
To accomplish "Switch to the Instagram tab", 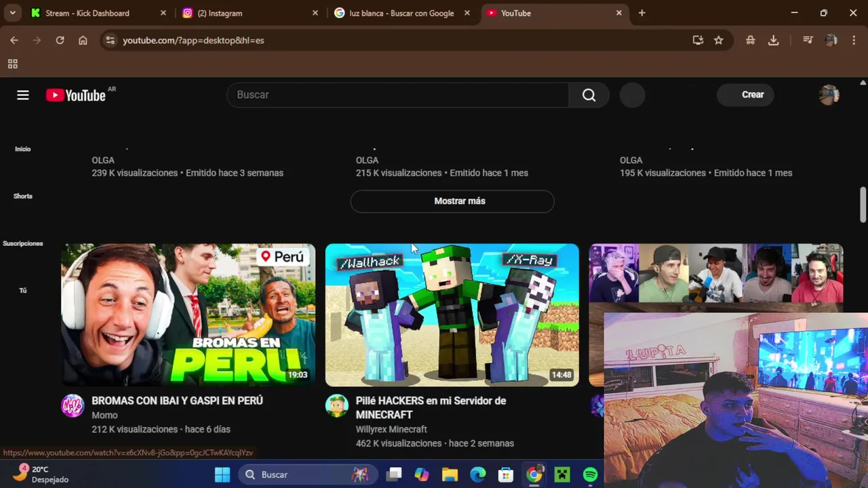I will click(x=250, y=13).
